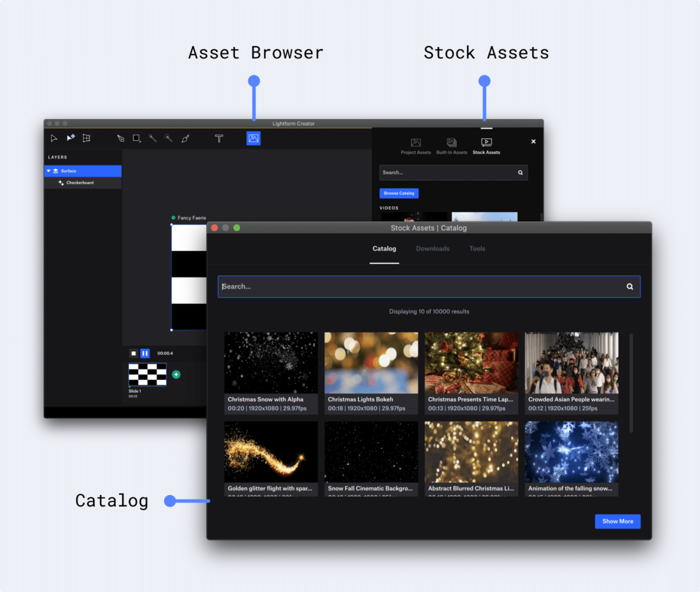Screen dimensions: 700x592
Task: Open Project Assets panel
Action: tap(415, 145)
